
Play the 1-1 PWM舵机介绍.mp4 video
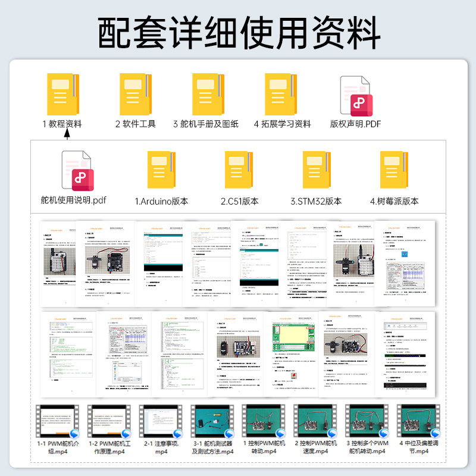(57, 421)
